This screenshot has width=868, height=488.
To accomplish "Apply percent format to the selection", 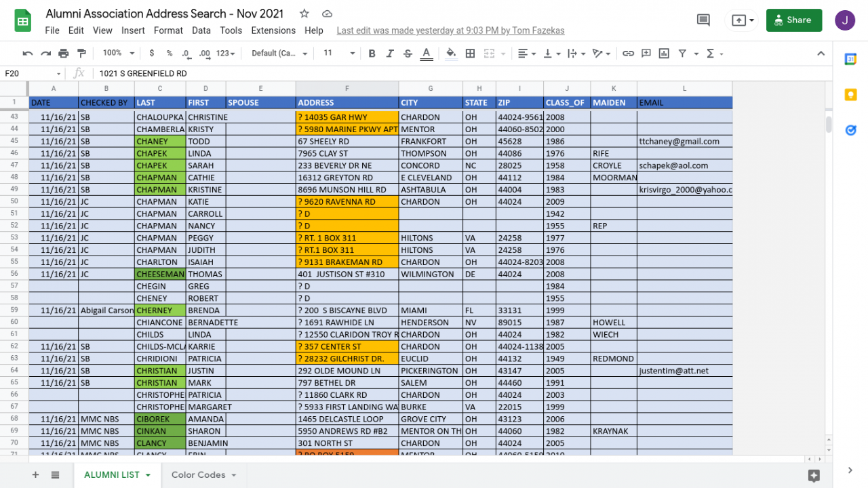I will point(169,54).
